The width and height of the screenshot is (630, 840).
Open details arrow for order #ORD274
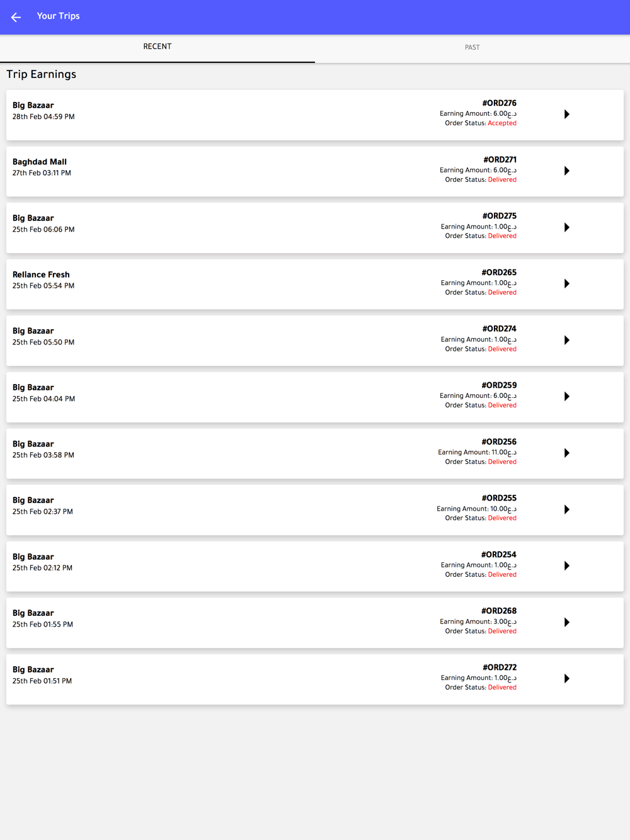(567, 340)
